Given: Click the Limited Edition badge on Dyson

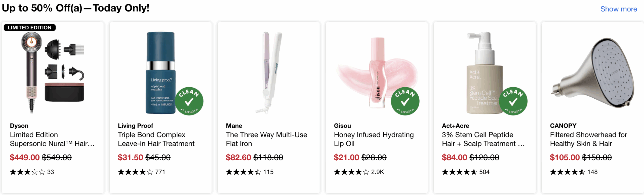Looking at the screenshot, I should point(29,28).
